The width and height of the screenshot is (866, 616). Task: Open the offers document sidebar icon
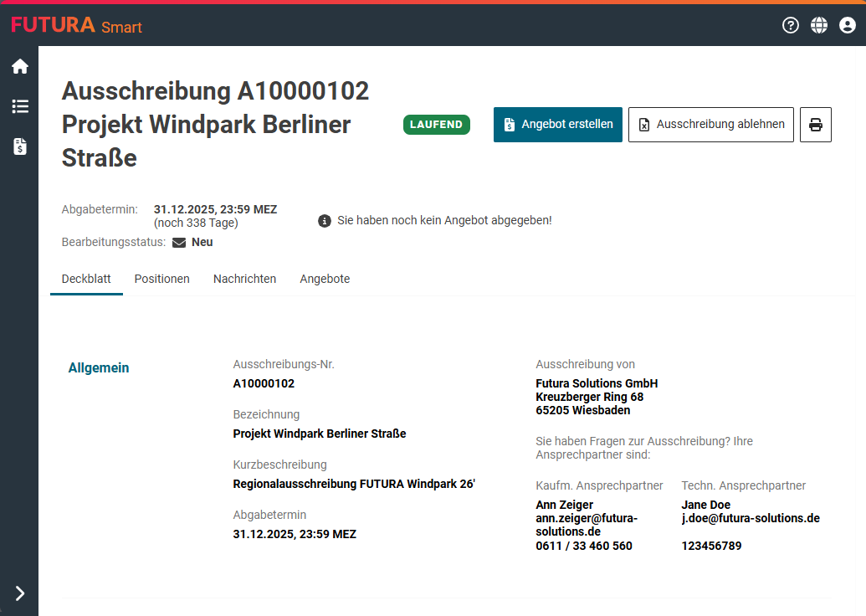tap(19, 146)
